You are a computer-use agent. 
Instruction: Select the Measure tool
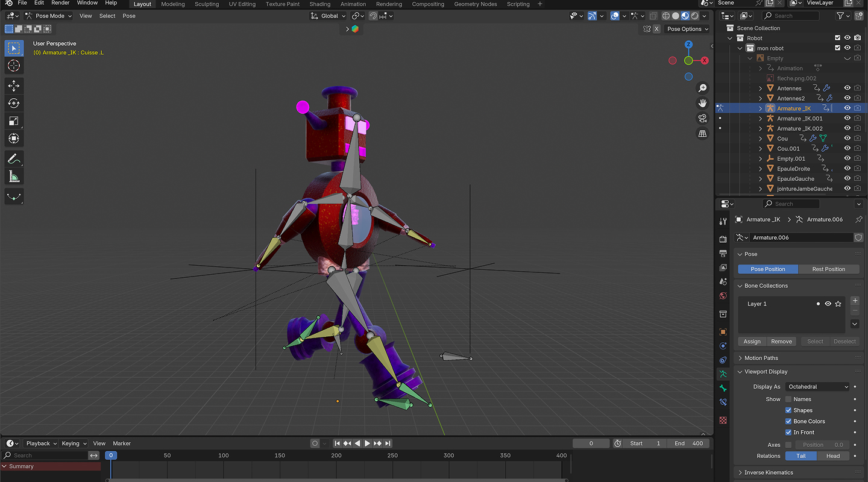coord(14,177)
